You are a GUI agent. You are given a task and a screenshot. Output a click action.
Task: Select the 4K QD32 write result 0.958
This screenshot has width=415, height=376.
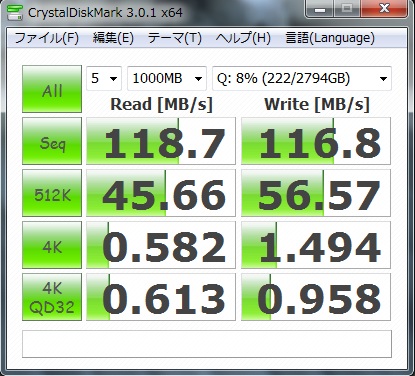316,297
